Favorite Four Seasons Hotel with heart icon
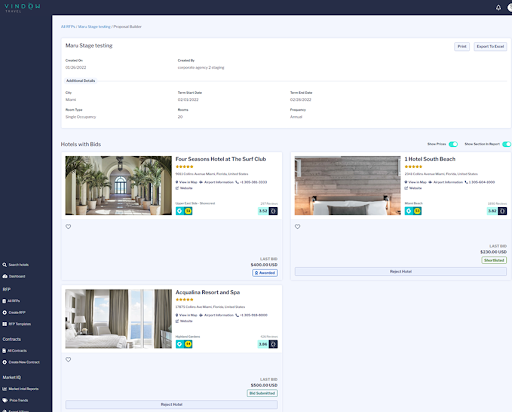Viewport: 512px width, 412px height. click(x=68, y=227)
